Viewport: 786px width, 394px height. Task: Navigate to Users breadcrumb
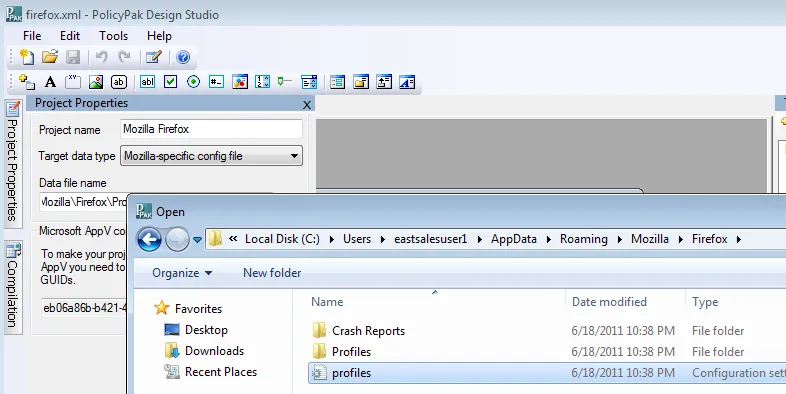(x=357, y=239)
